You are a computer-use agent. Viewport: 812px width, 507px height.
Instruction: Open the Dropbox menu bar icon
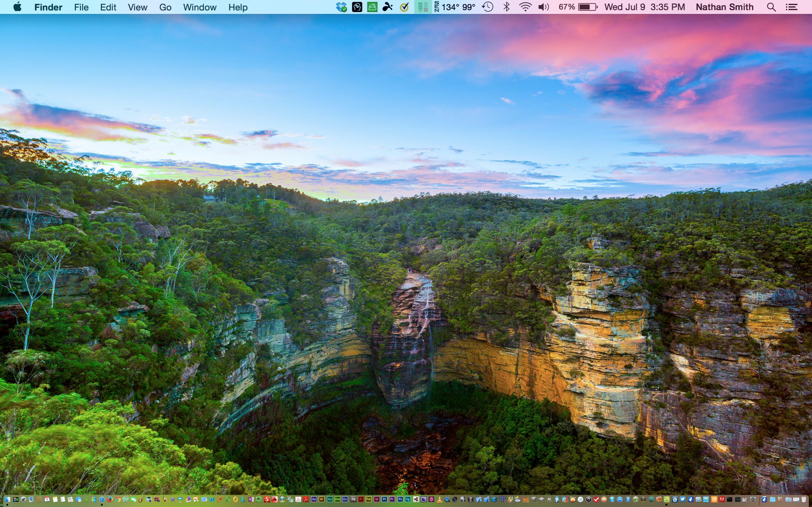[341, 7]
